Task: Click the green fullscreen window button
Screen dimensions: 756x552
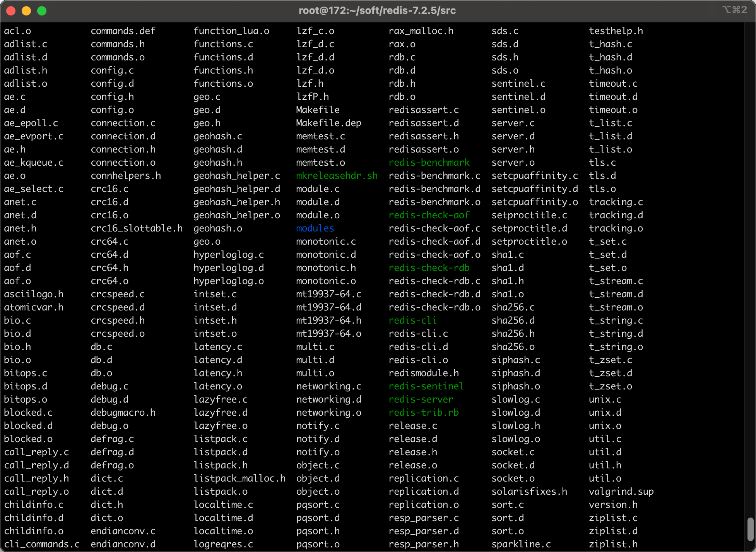Action: pyautogui.click(x=42, y=11)
